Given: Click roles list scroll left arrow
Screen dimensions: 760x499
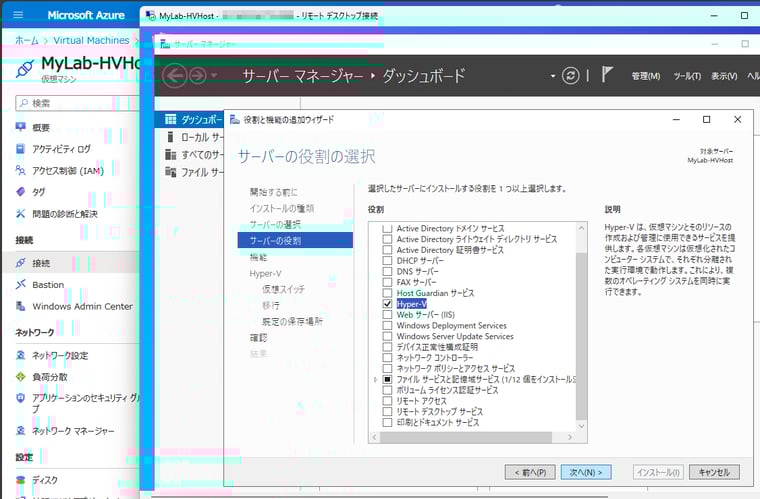Looking at the screenshot, I should (x=374, y=437).
